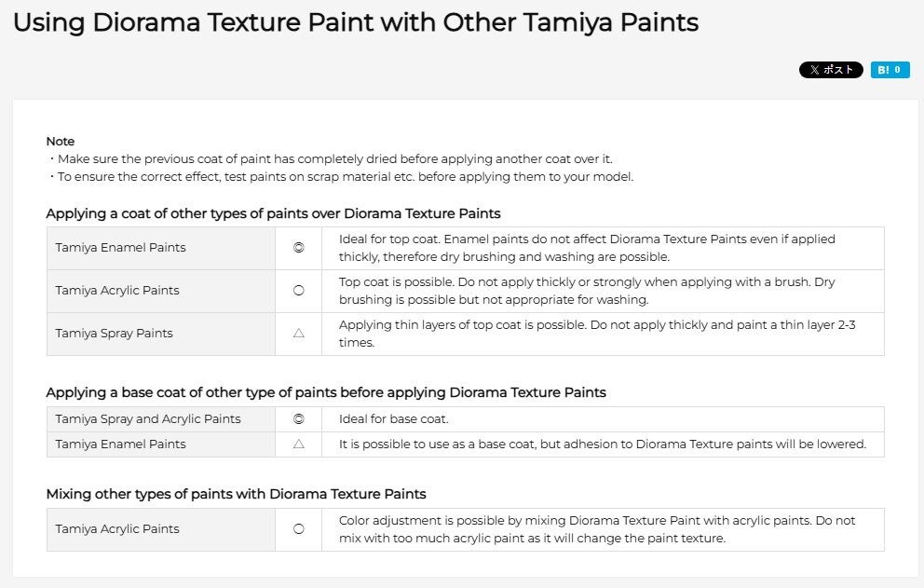
Task: Click heading Applying a base coat of other type
Action: [x=326, y=392]
